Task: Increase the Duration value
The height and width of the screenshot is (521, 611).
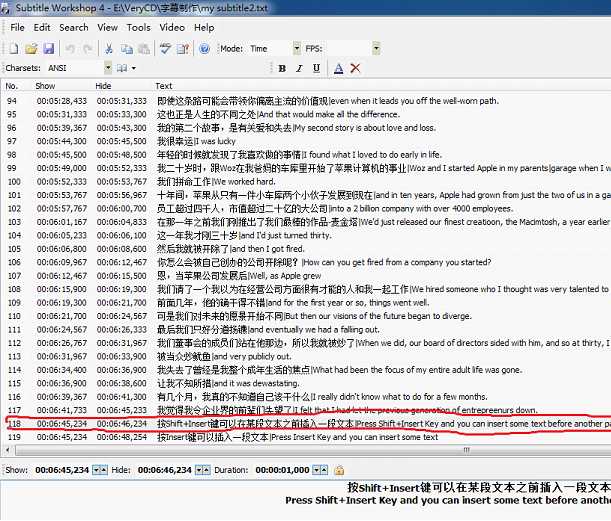Action: coord(324,470)
